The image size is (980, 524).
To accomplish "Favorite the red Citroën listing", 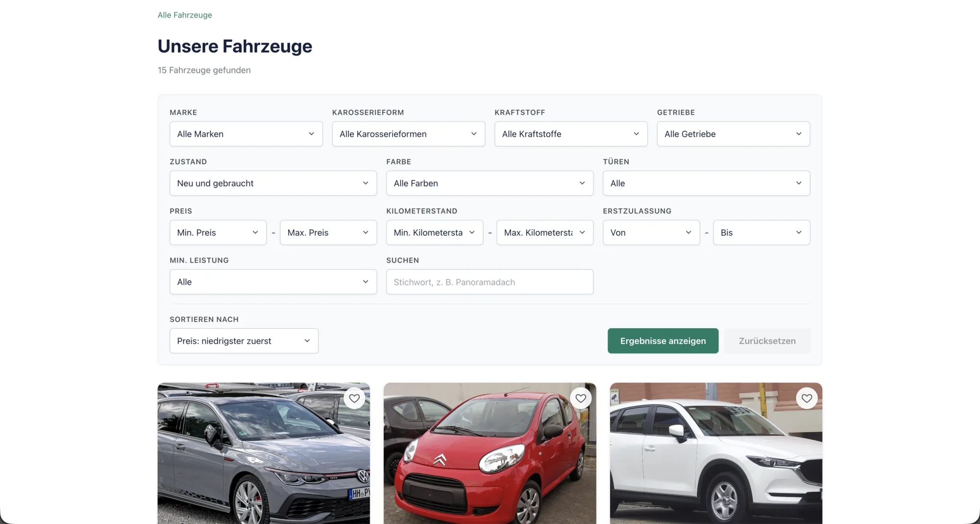I will coord(581,399).
